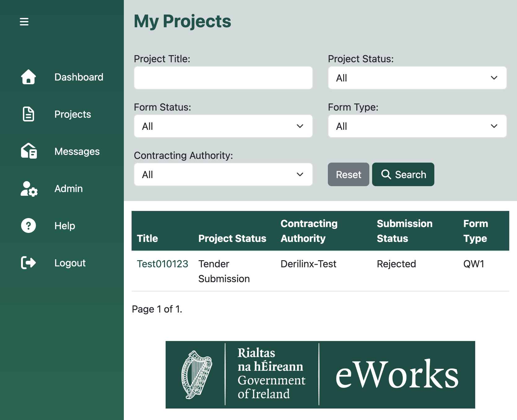This screenshot has width=517, height=420.
Task: Open the Form Type dropdown
Action: point(417,126)
